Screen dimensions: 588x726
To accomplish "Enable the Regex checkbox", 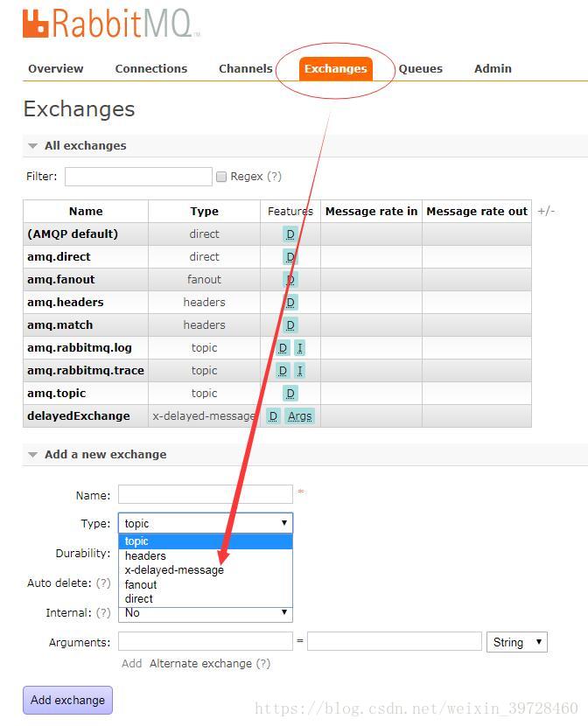I will tap(221, 177).
